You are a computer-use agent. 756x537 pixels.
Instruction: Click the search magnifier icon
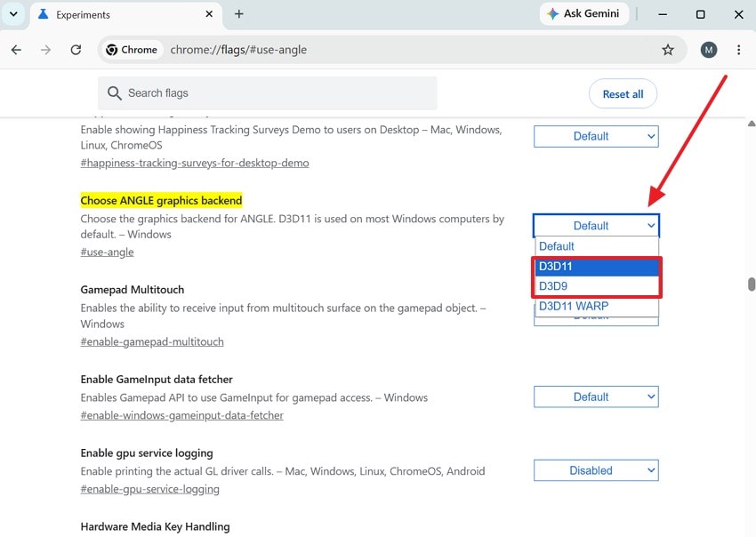pos(114,93)
